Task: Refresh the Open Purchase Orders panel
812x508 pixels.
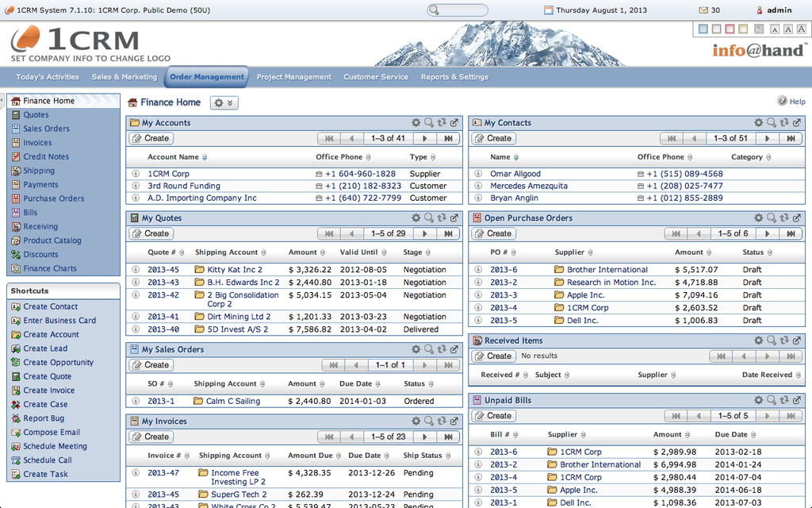Action: coord(784,218)
